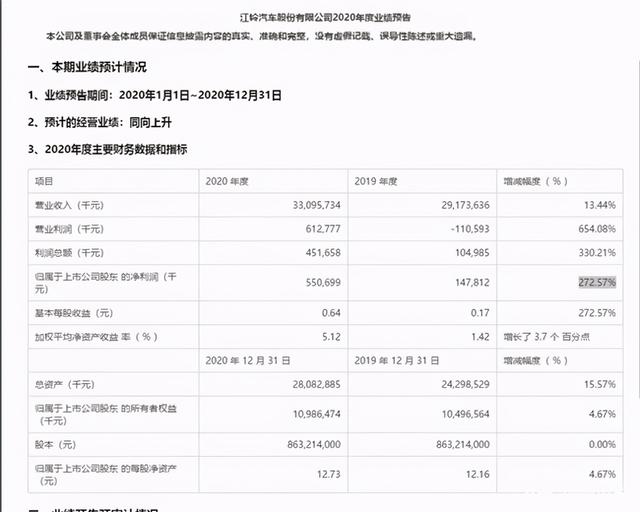The image size is (640, 512).
Task: Click 863,214,000 in 2020 column
Action: (x=314, y=444)
